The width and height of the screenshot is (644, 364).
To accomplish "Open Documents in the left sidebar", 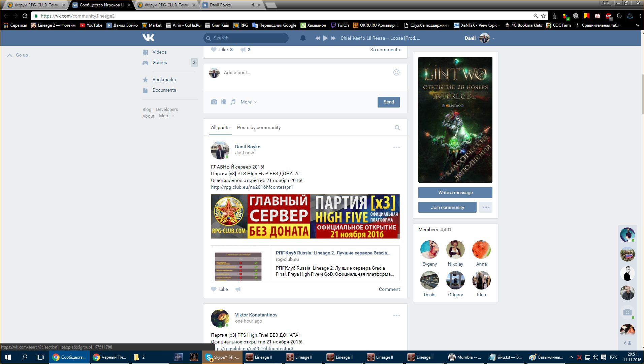I will point(164,90).
